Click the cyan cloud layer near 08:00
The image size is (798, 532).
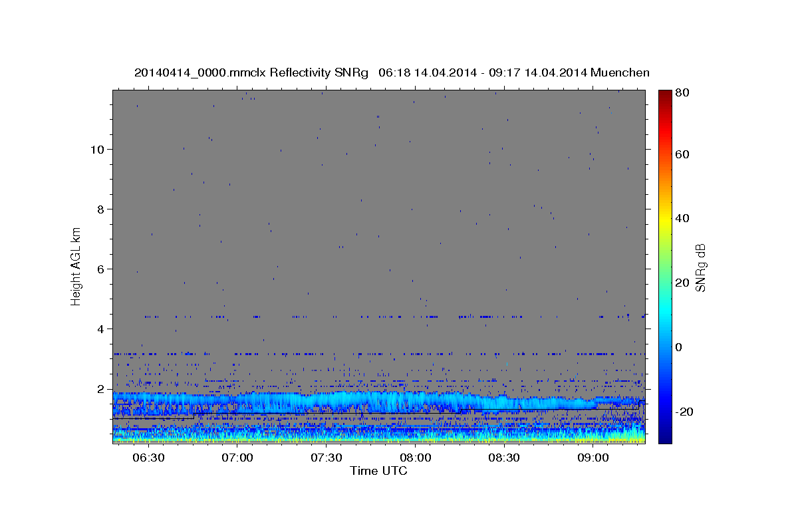[x=415, y=401]
